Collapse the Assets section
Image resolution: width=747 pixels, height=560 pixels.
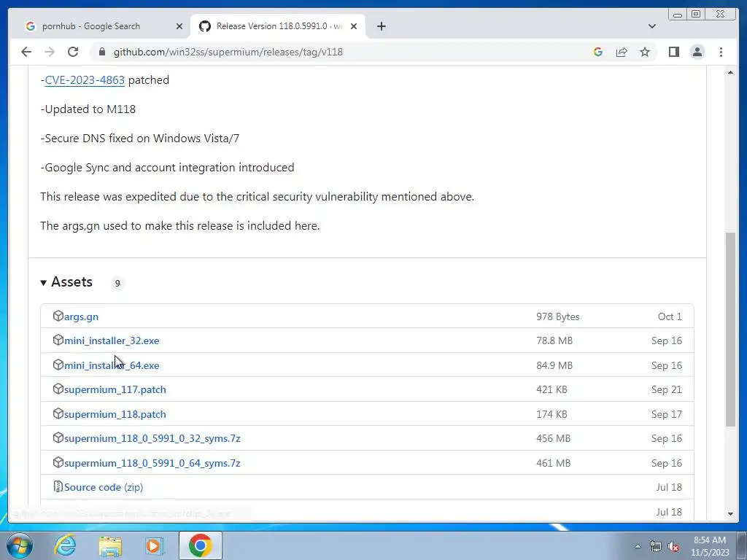coord(66,282)
